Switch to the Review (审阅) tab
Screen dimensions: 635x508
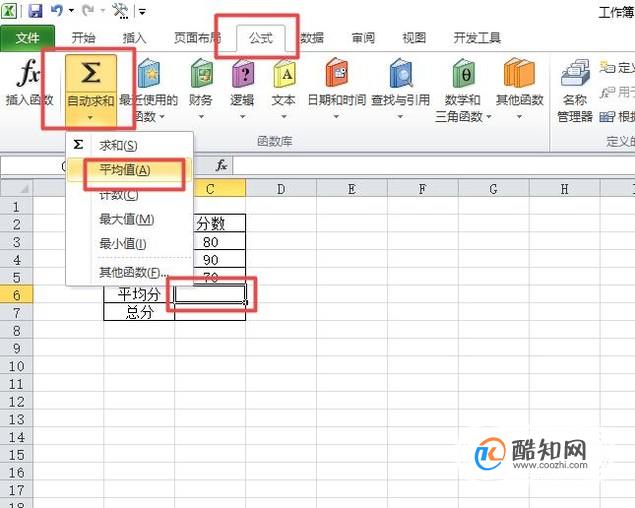(363, 38)
